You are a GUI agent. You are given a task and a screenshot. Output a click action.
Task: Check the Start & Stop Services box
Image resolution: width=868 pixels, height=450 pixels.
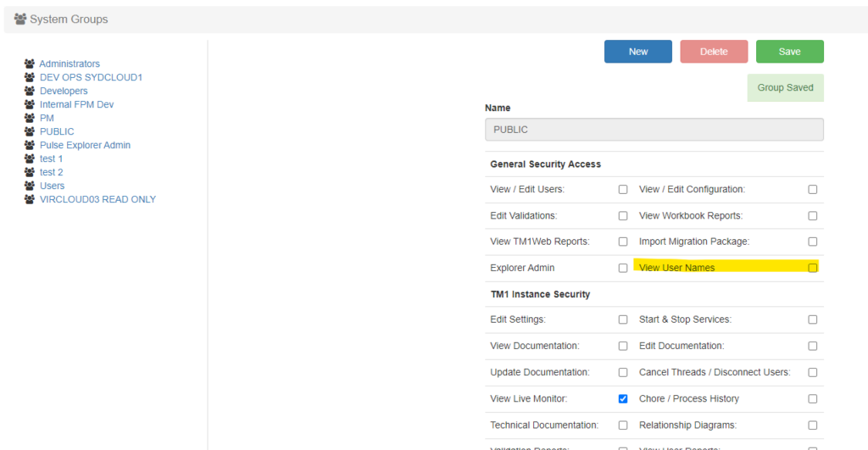point(813,319)
